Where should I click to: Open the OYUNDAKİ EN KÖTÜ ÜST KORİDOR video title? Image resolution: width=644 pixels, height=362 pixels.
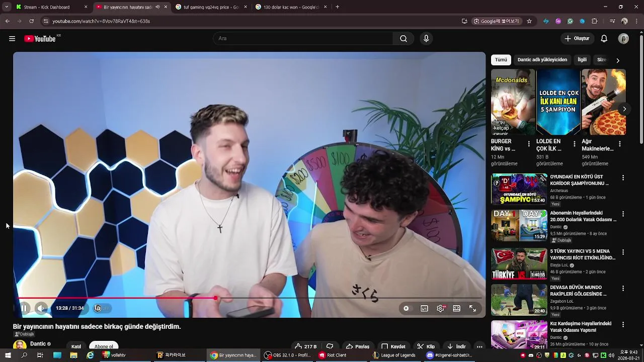tap(579, 180)
